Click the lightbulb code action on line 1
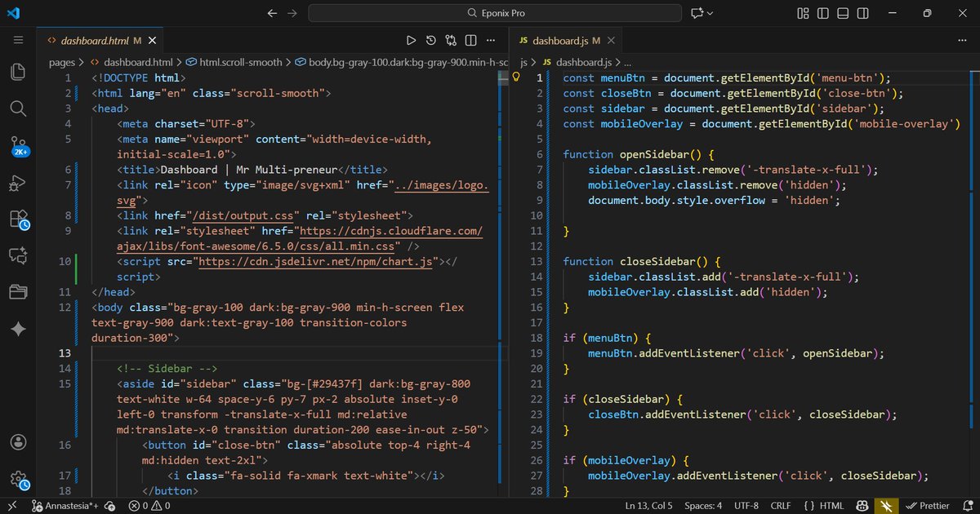 pyautogui.click(x=516, y=77)
